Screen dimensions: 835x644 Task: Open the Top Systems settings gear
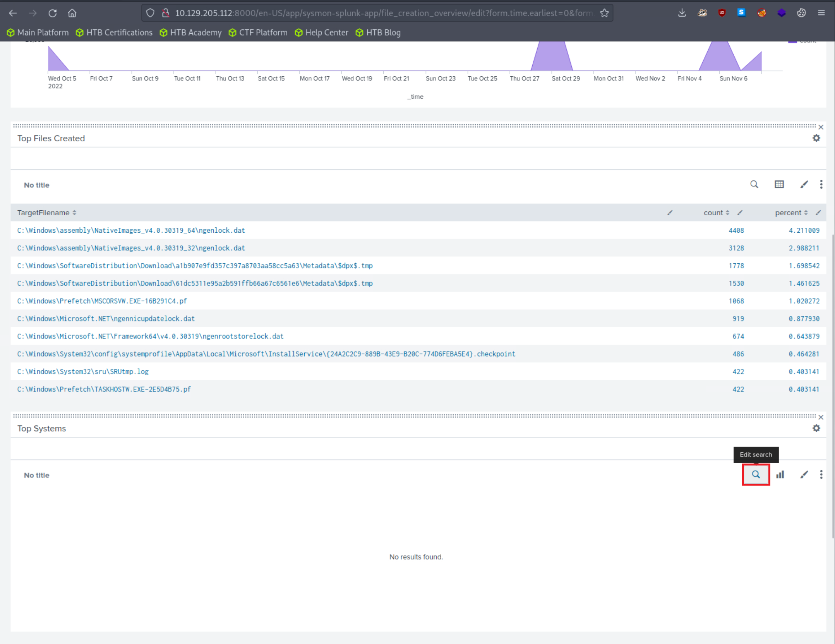(816, 428)
